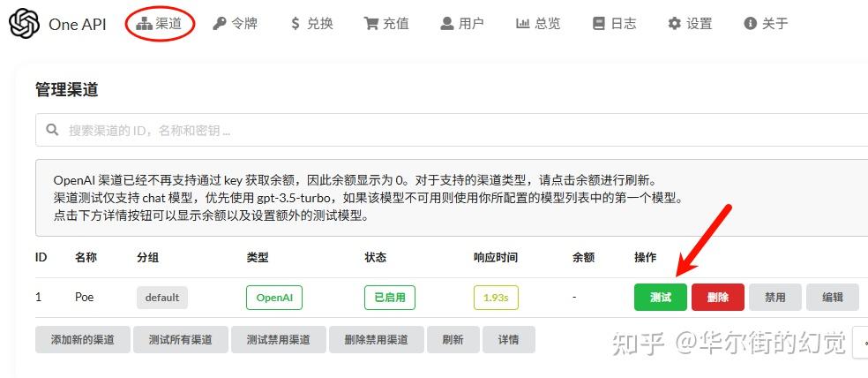Viewport: 868px width, 378px height.
Task: Click the shopping cart 充值 icon
Action: pyautogui.click(x=371, y=24)
